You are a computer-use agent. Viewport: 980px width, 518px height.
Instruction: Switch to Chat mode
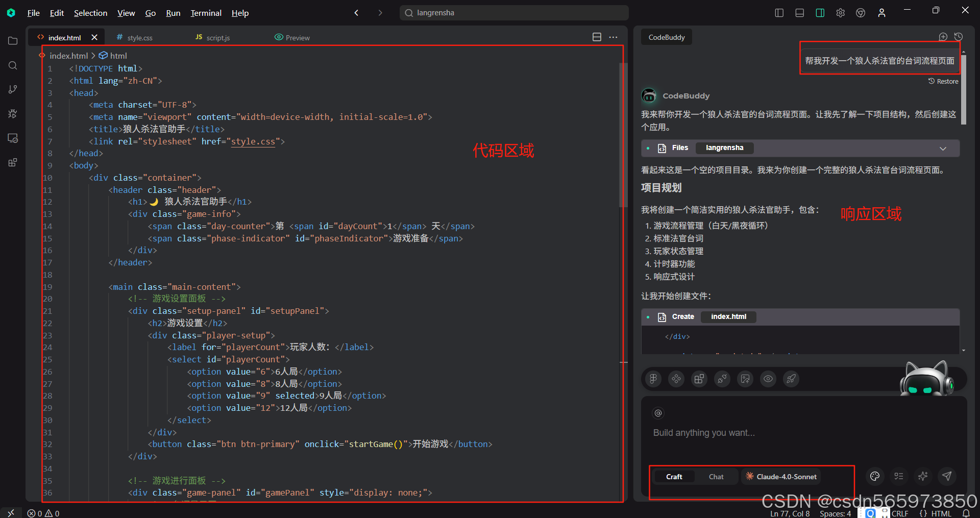tap(716, 477)
